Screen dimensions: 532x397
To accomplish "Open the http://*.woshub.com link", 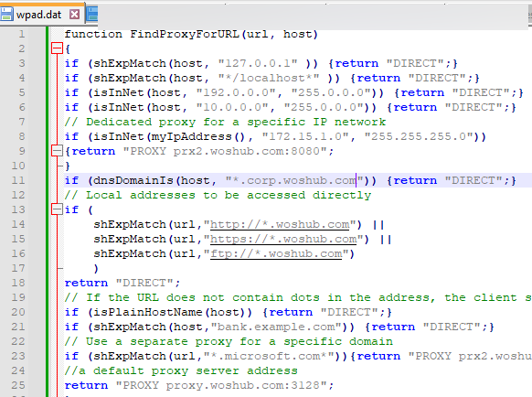I will 280,224.
